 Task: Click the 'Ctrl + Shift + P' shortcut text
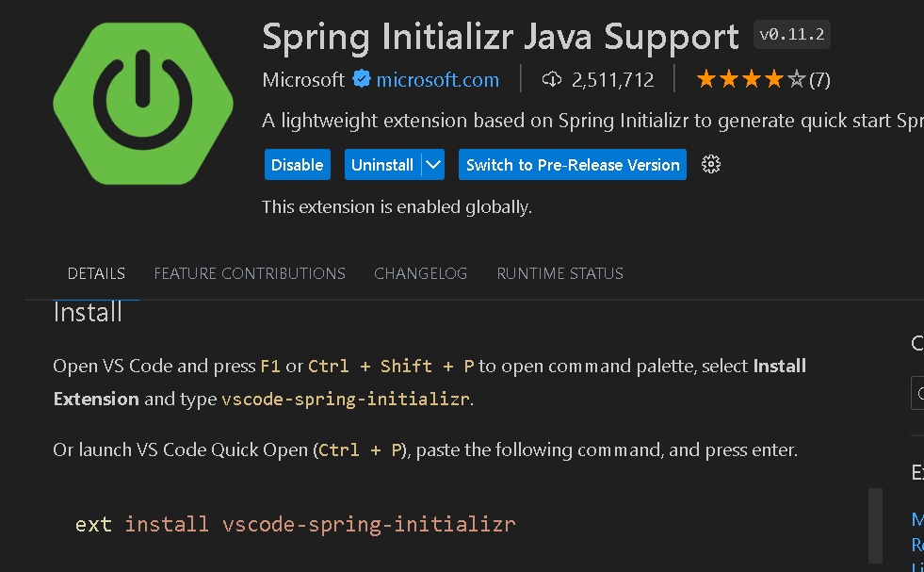(x=391, y=367)
